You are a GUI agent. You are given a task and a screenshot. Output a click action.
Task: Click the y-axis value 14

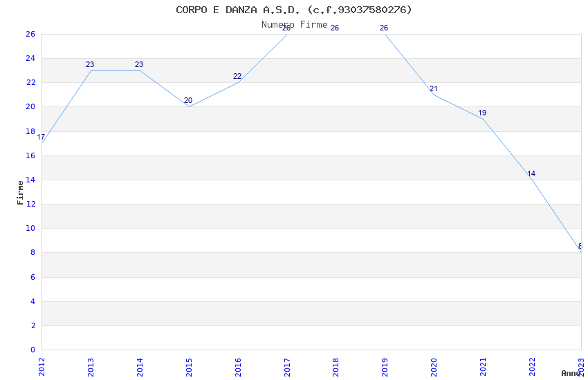pyautogui.click(x=30, y=180)
